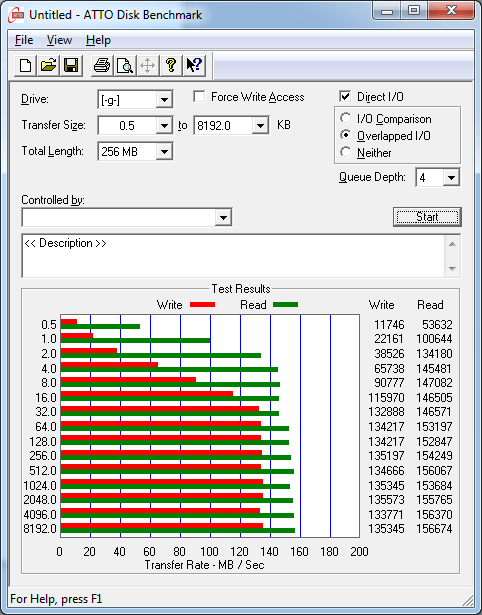Open the File menu

tap(24, 40)
